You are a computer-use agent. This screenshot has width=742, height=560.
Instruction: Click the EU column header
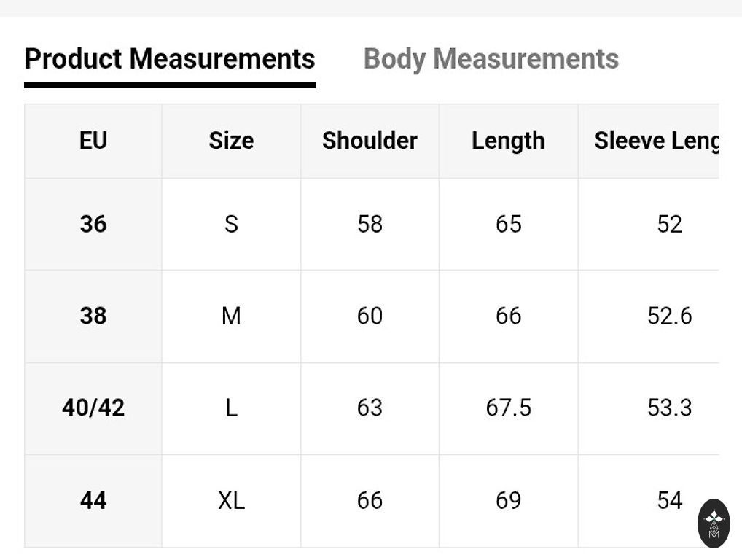coord(93,141)
